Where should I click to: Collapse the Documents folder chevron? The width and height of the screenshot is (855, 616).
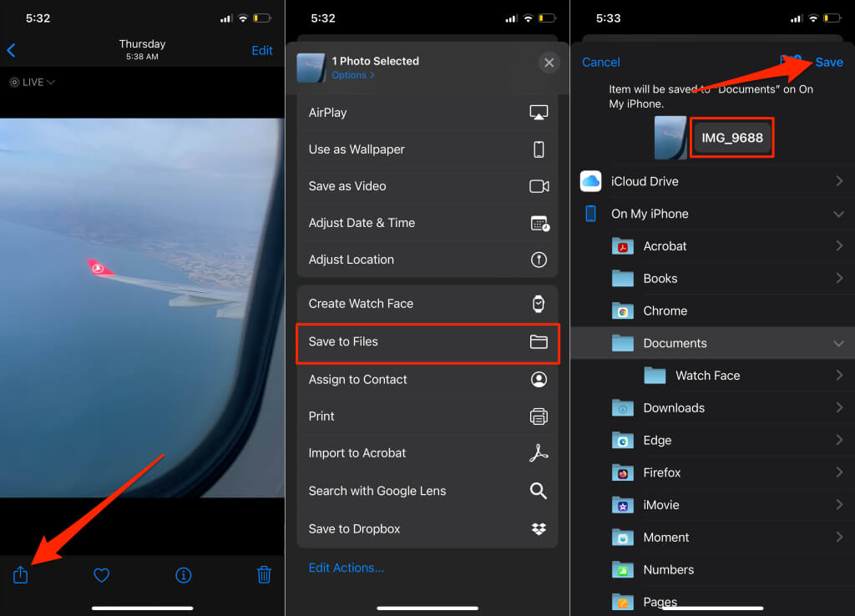coord(838,344)
